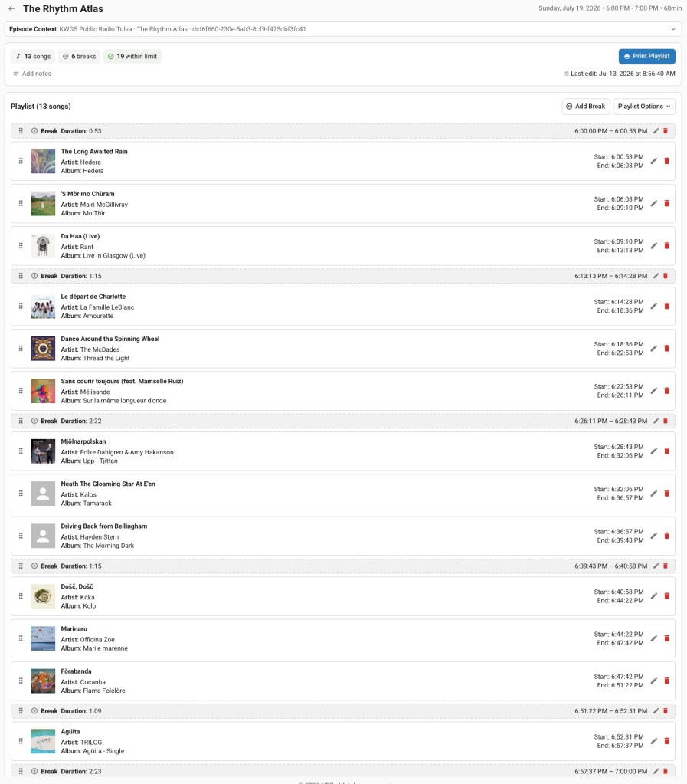Add a break to the playlist
This screenshot has width=687, height=784.
click(x=586, y=106)
